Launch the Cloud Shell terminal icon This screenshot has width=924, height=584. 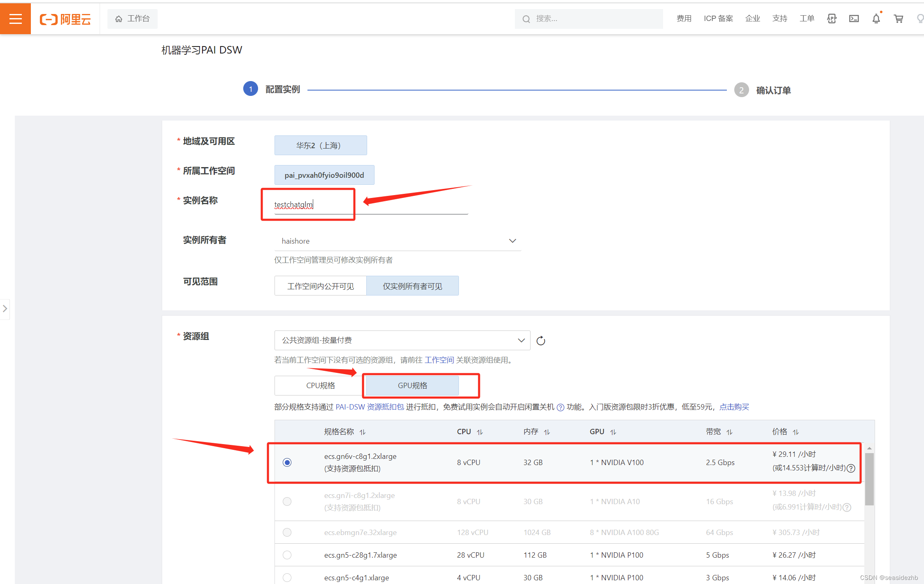[854, 19]
